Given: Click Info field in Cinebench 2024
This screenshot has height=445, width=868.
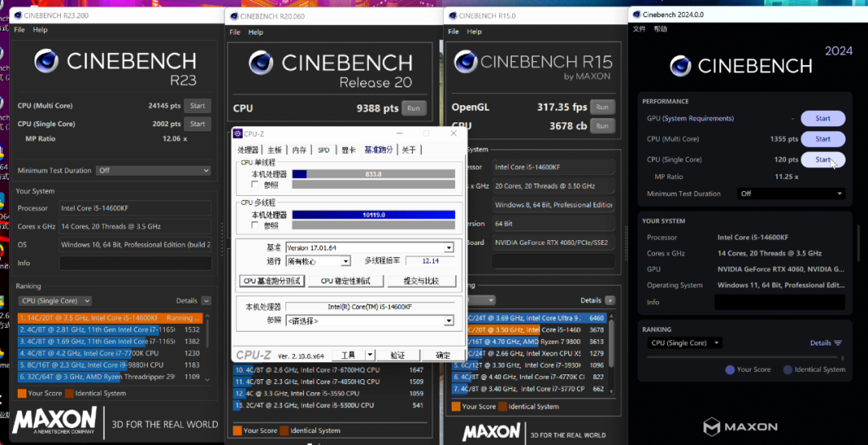Looking at the screenshot, I should click(780, 302).
